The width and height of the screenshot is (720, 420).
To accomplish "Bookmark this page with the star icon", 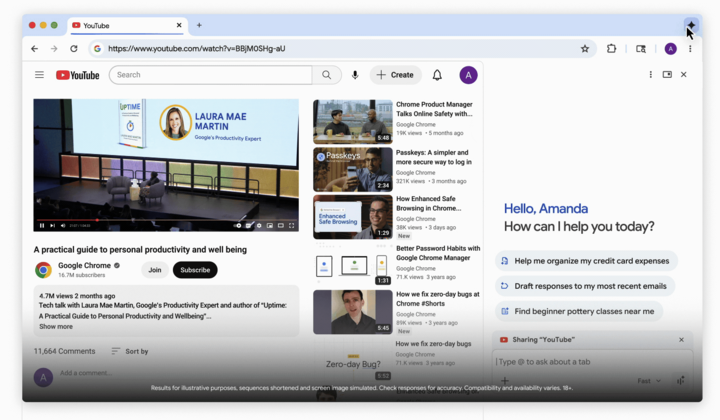I will (x=585, y=48).
